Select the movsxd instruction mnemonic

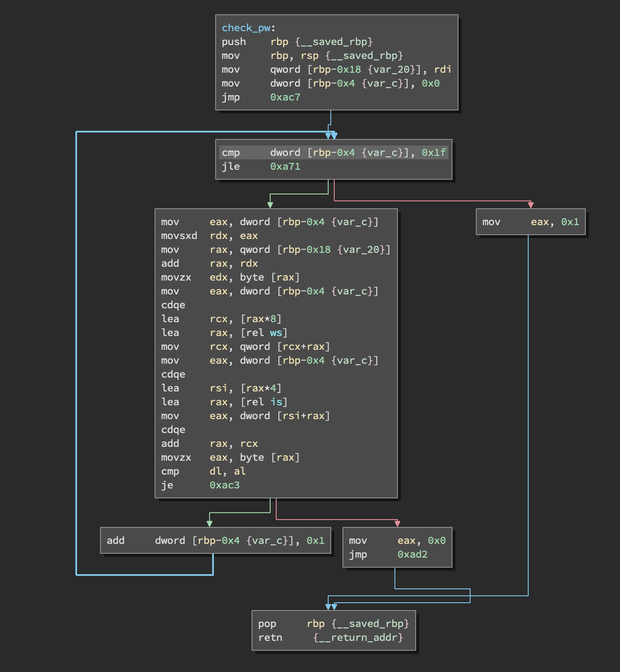179,236
